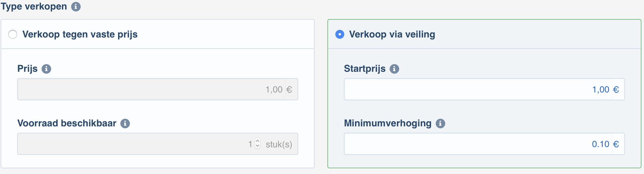The image size is (644, 174).
Task: Click the stuk(s) unit suffix
Action: click(x=279, y=144)
